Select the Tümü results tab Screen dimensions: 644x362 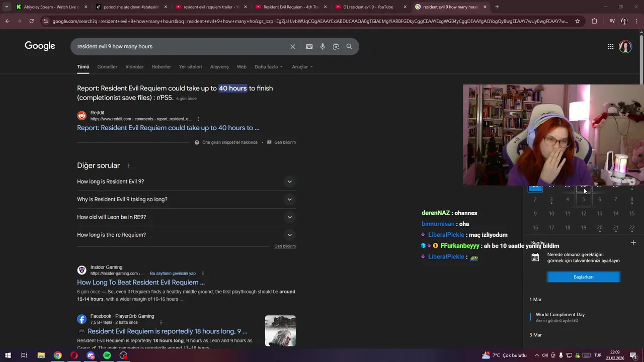[x=83, y=67]
